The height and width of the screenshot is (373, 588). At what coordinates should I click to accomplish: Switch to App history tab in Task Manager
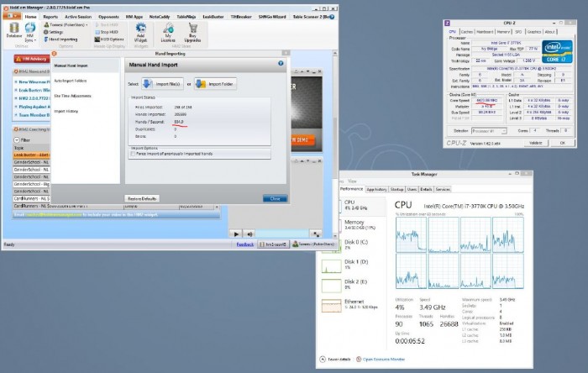[x=376, y=189]
